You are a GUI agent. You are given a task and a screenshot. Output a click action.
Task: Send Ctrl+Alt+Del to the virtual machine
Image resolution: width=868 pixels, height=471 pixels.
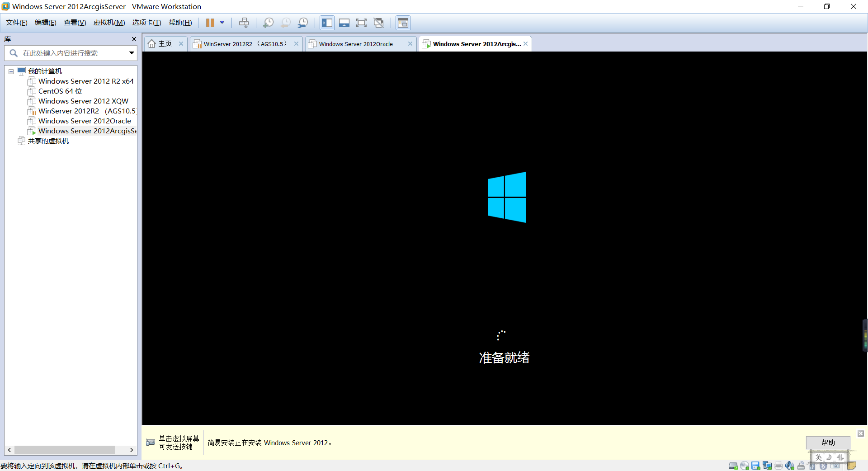tap(244, 23)
